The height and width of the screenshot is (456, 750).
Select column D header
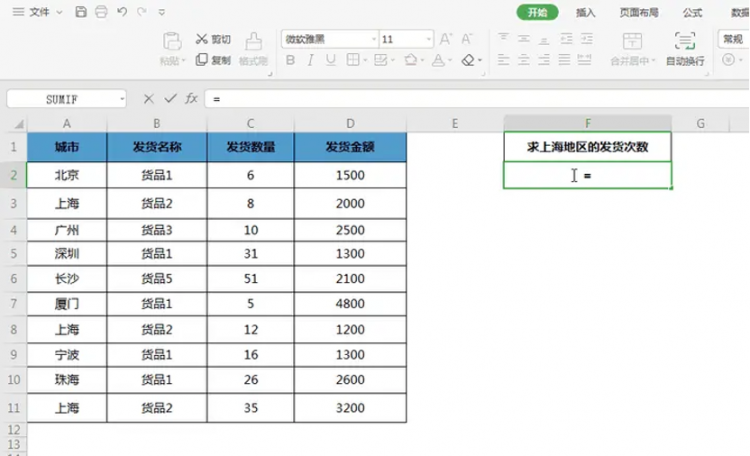click(350, 123)
